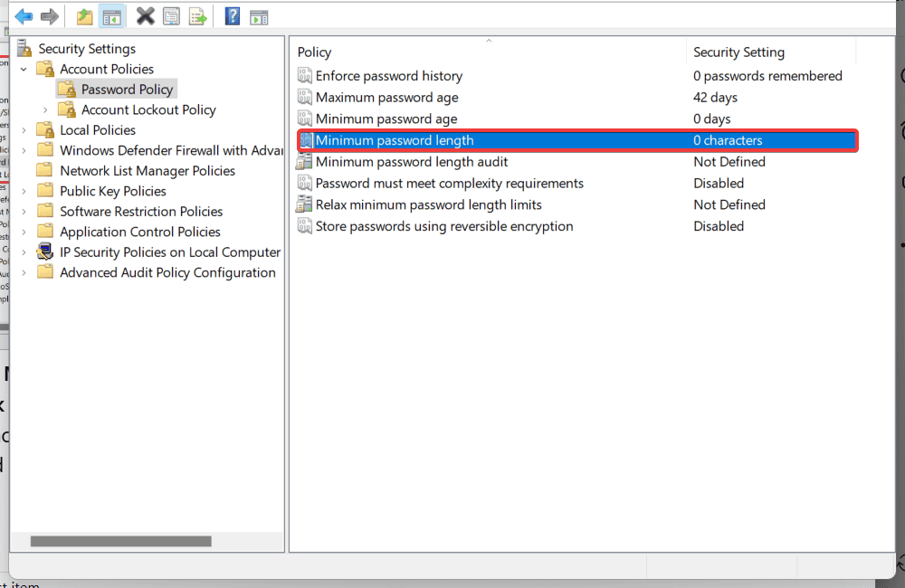Select Store passwords using reversible encryption
This screenshot has width=905, height=588.
tap(444, 225)
